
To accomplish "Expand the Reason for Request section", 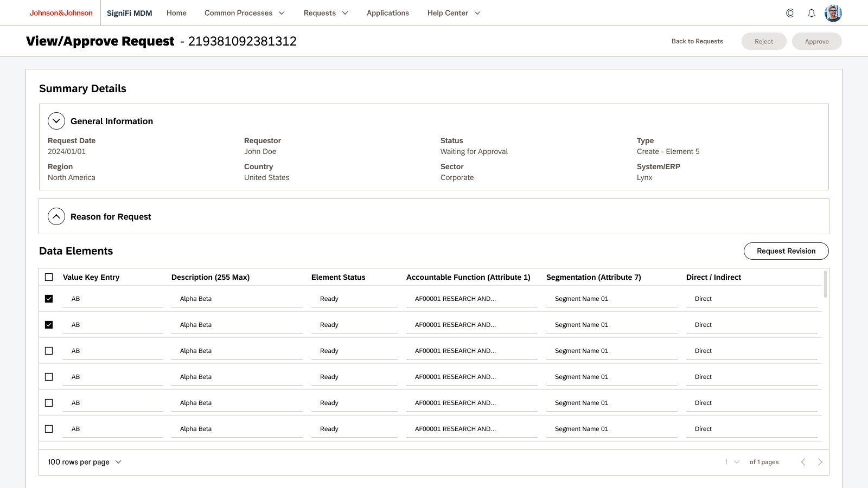I will coord(56,216).
